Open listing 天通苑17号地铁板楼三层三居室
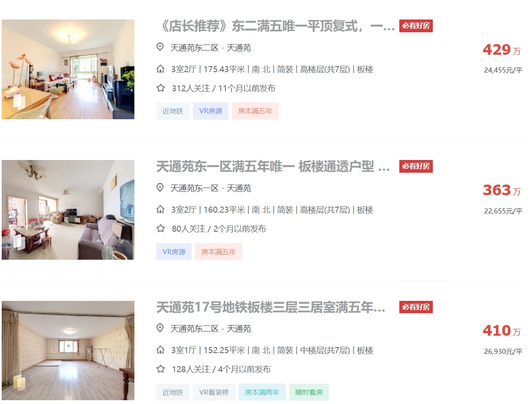The height and width of the screenshot is (404, 532). coord(271,307)
